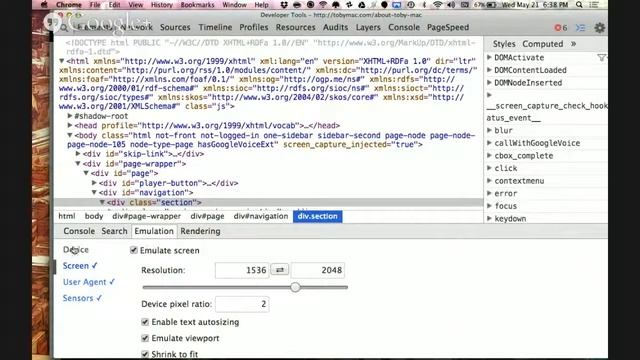
Task: Expand the div player-button node
Action: pos(94,183)
